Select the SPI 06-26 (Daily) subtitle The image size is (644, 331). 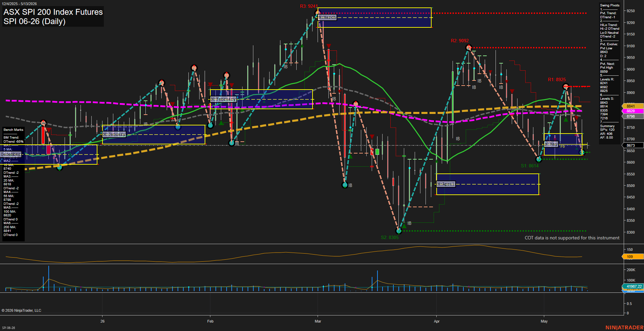pos(34,21)
